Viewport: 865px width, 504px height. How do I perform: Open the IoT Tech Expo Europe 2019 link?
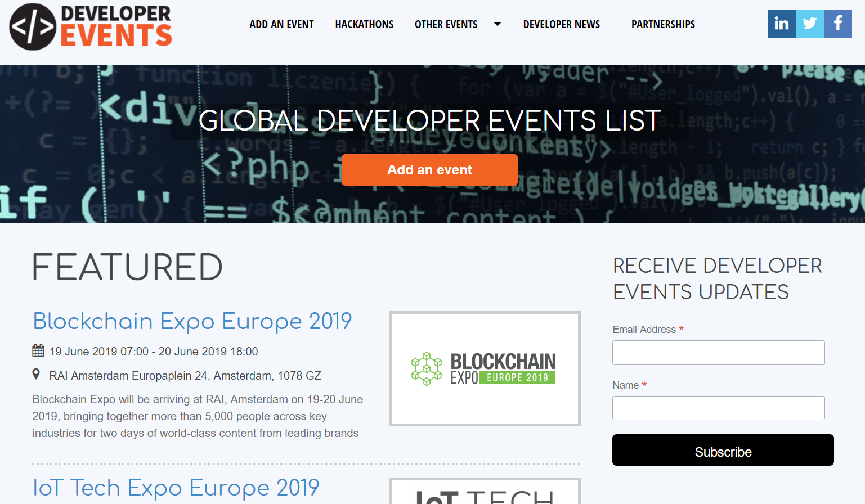176,487
